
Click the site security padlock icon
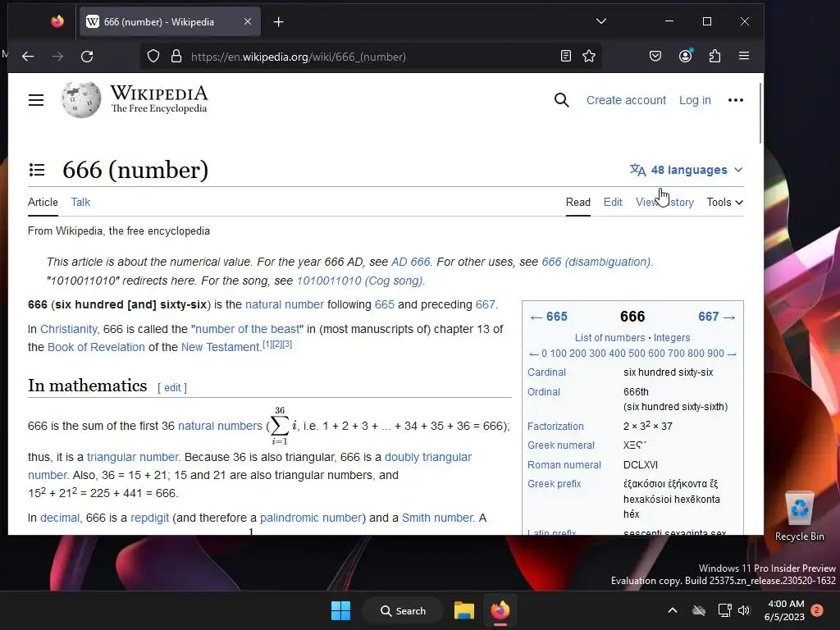(176, 57)
